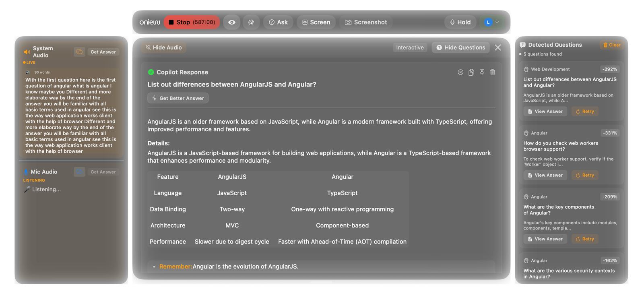Copy the Copilot response

(471, 72)
